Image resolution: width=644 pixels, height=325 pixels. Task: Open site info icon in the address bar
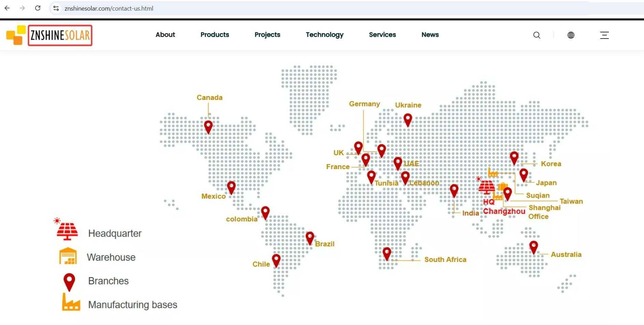click(56, 8)
